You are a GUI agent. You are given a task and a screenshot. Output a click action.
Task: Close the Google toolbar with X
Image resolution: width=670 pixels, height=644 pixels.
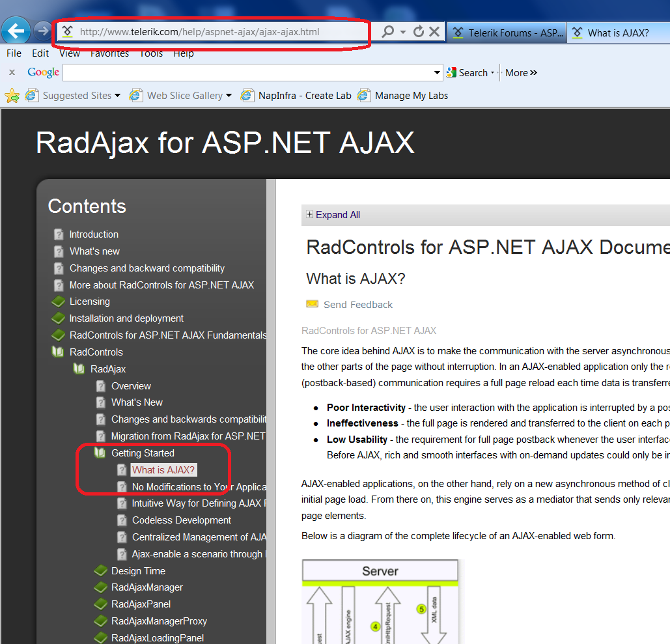(x=12, y=72)
